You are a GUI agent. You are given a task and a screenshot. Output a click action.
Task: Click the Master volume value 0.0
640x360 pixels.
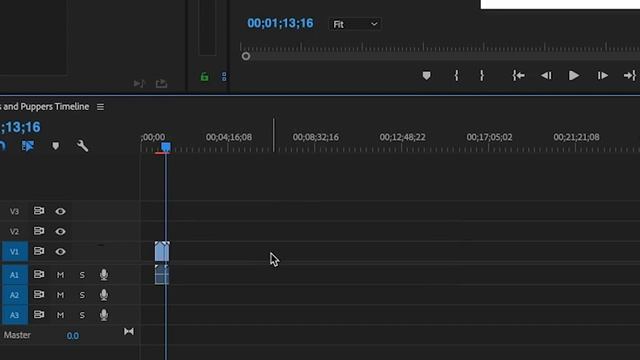73,336
